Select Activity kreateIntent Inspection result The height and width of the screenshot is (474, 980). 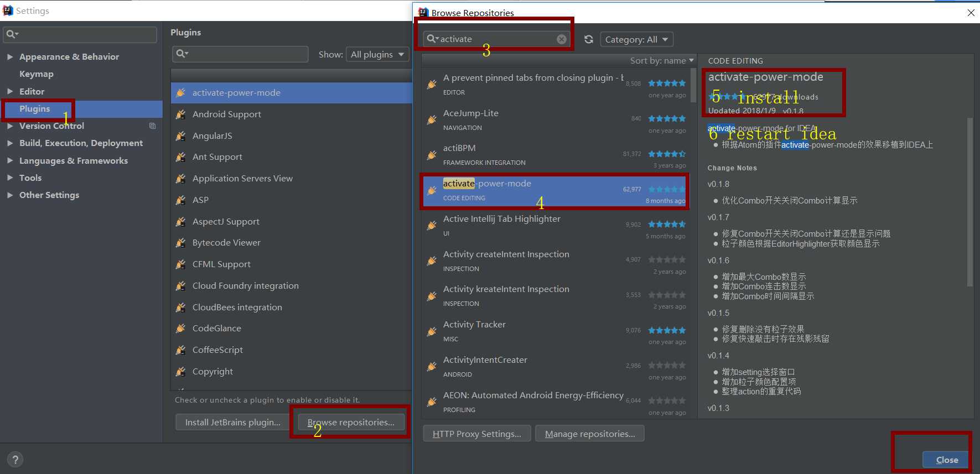[556, 296]
